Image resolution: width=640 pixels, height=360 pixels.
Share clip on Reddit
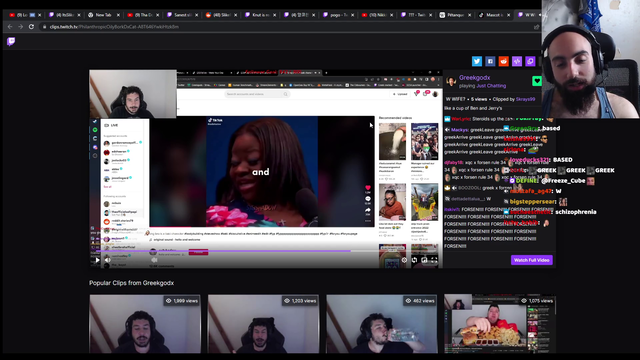coord(504,61)
